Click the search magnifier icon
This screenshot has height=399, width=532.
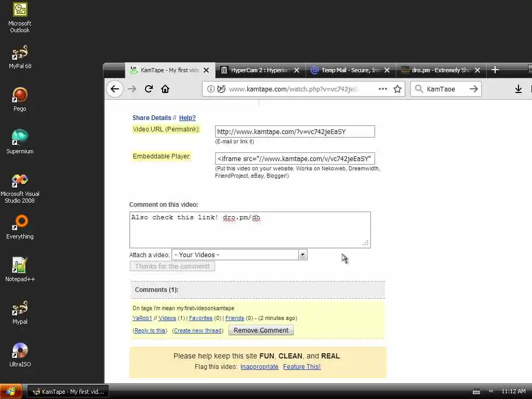coord(419,89)
